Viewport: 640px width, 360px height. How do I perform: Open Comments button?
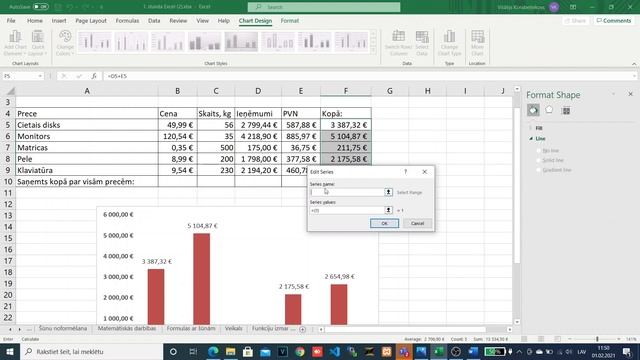point(613,20)
